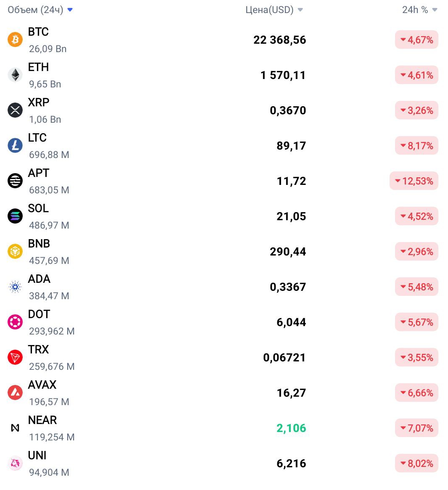Viewport: 448px width, 490px height.
Task: Open the Litecoin LTC icon
Action: (15, 146)
